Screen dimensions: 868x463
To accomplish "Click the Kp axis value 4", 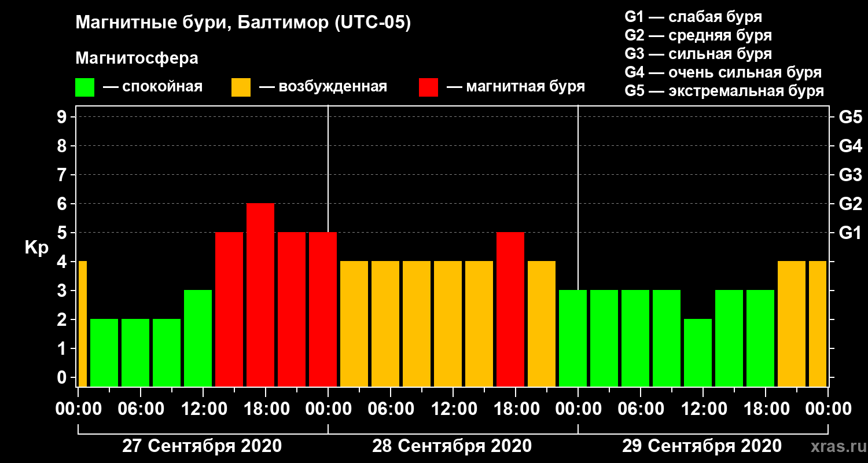I will (63, 262).
